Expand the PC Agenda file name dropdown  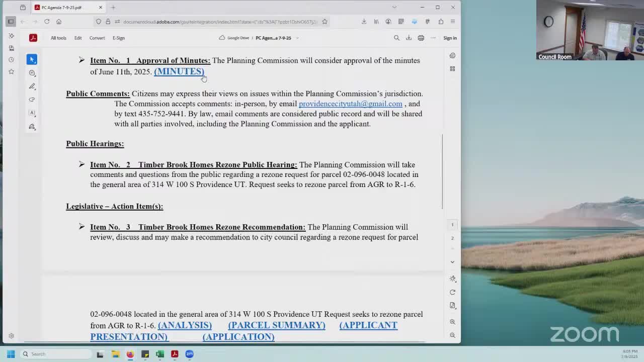pyautogui.click(x=297, y=38)
